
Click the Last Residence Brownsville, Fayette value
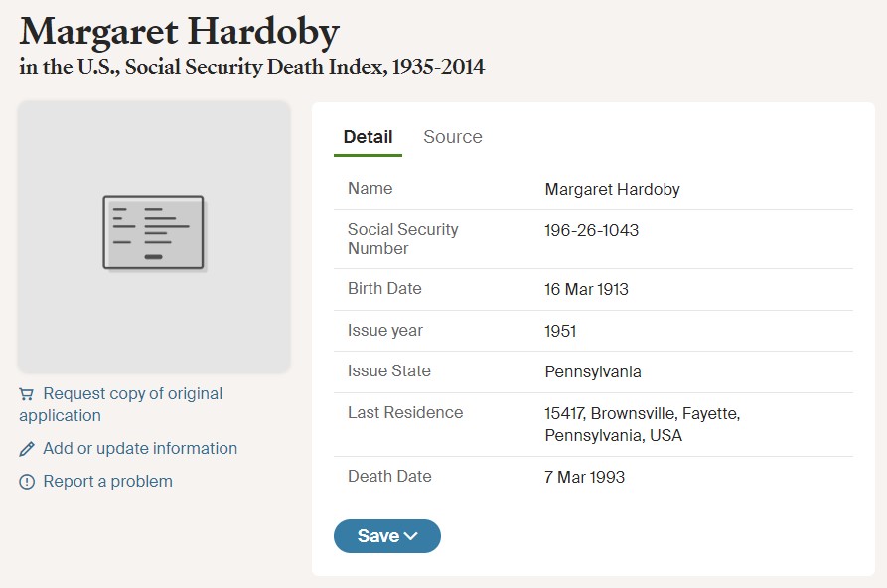[642, 424]
